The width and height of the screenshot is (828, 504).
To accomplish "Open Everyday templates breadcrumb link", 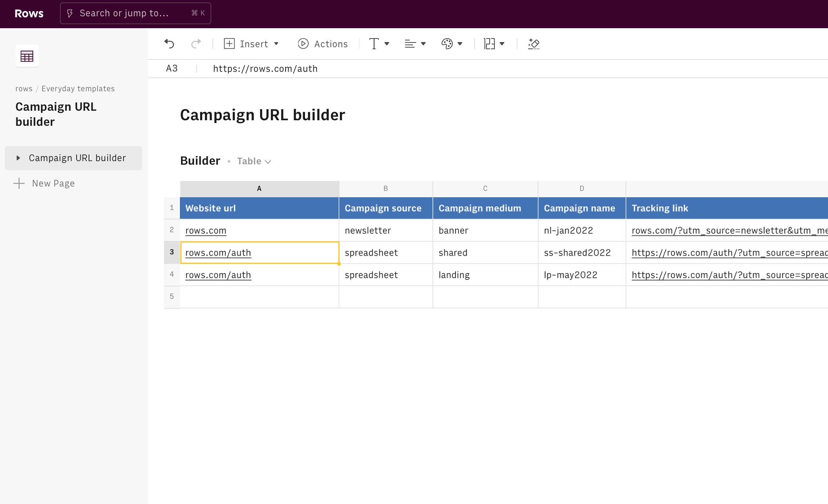I will (78, 88).
